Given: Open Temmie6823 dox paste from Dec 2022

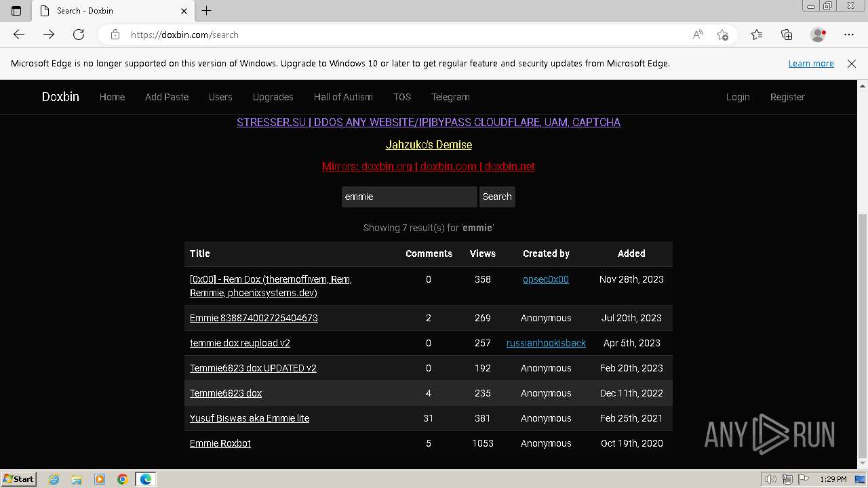Looking at the screenshot, I should tap(226, 393).
